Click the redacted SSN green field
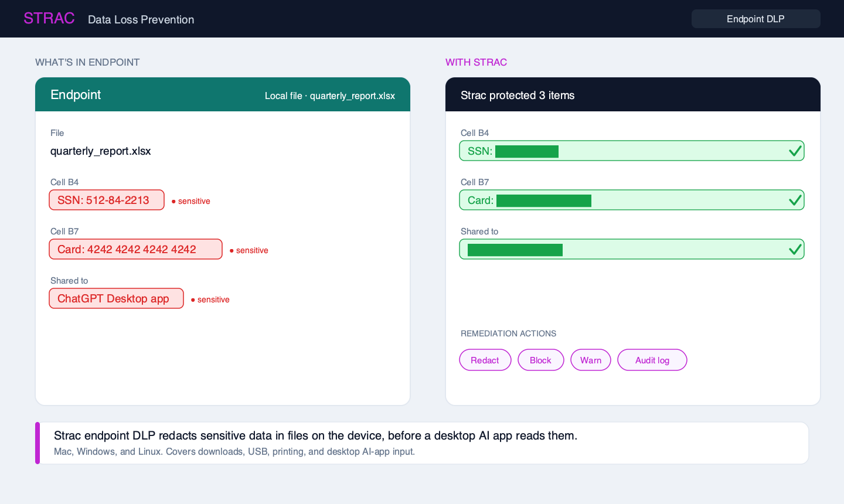The height and width of the screenshot is (504, 844). point(632,151)
